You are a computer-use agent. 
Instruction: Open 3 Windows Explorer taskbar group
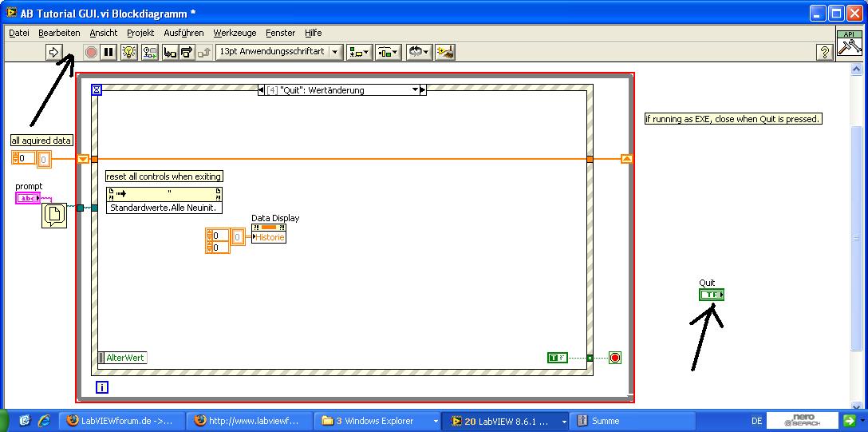377,421
